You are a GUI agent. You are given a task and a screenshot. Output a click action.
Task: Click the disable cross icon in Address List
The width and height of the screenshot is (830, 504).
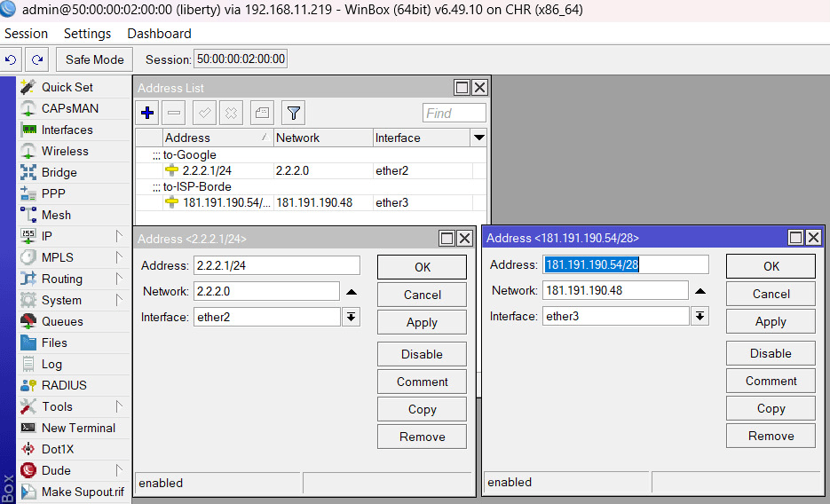point(231,113)
